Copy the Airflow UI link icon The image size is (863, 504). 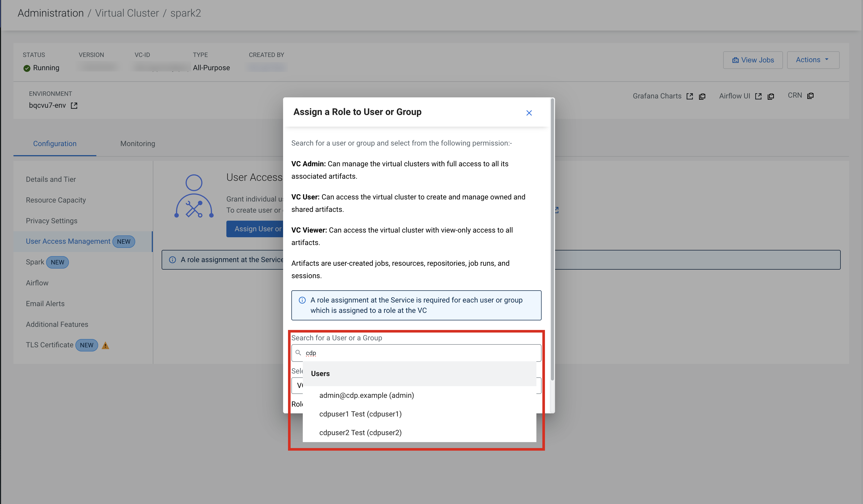tap(771, 96)
